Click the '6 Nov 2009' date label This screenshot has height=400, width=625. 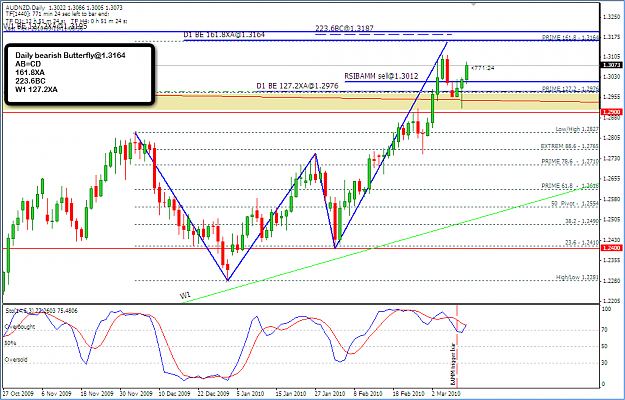click(x=56, y=393)
